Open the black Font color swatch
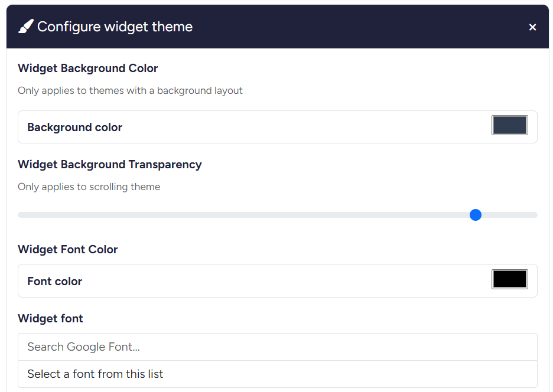 point(509,279)
